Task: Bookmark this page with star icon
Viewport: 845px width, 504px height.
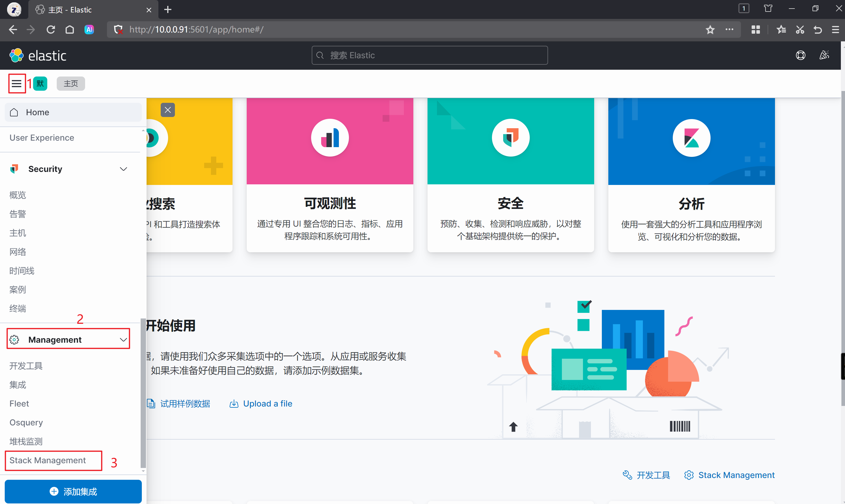Action: pyautogui.click(x=710, y=30)
